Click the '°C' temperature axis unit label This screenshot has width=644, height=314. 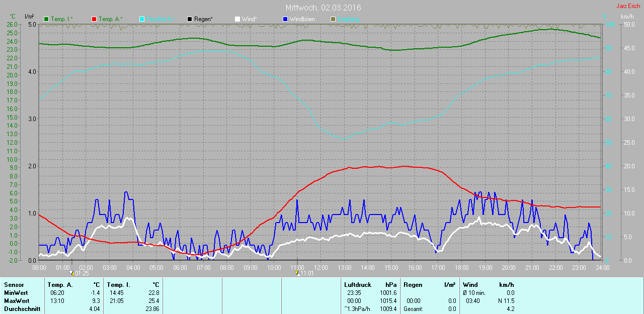(13, 17)
